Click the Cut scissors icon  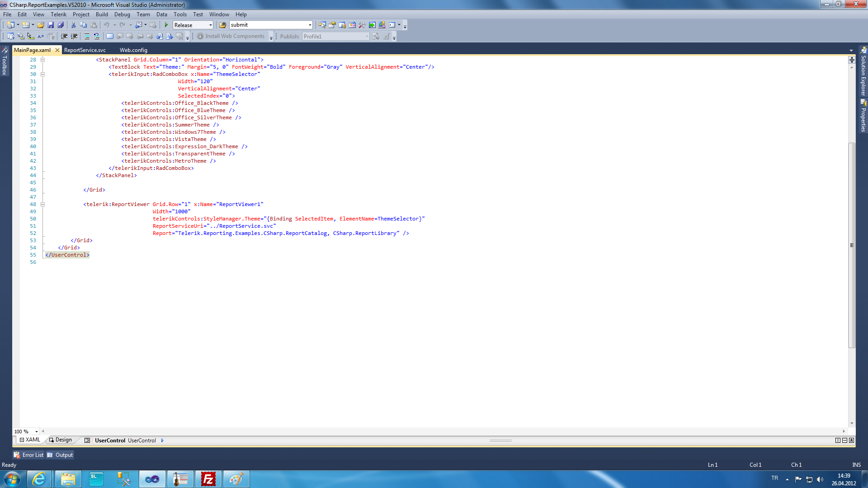click(73, 25)
